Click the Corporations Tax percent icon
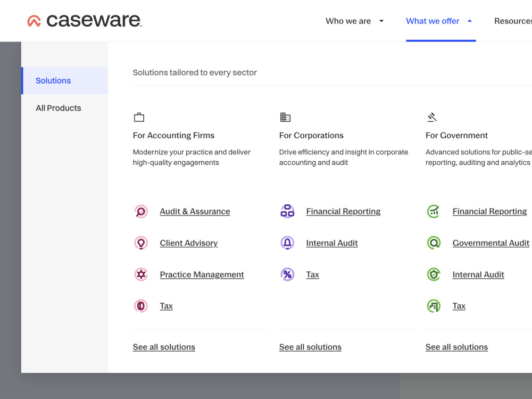The height and width of the screenshot is (399, 532). click(x=287, y=275)
